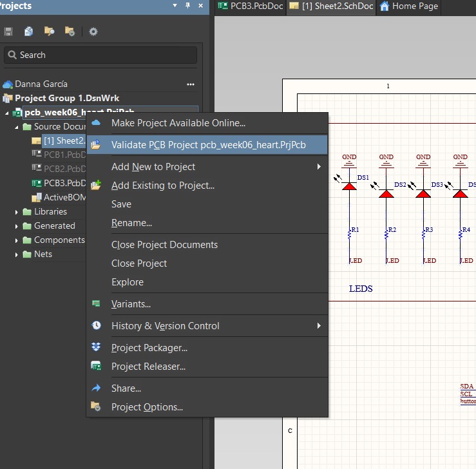Open the Projects panel dropdown arrow

(x=175, y=6)
